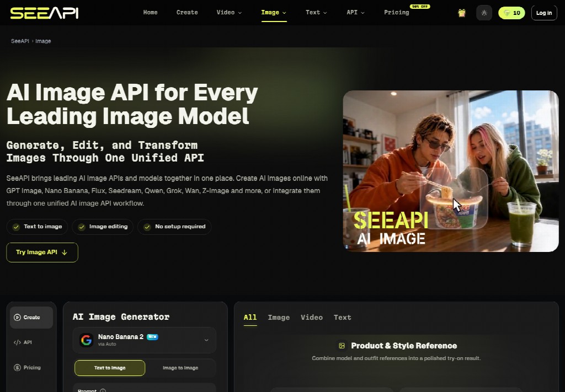This screenshot has height=392, width=565.
Task: Click the Log in button
Action: (x=543, y=13)
